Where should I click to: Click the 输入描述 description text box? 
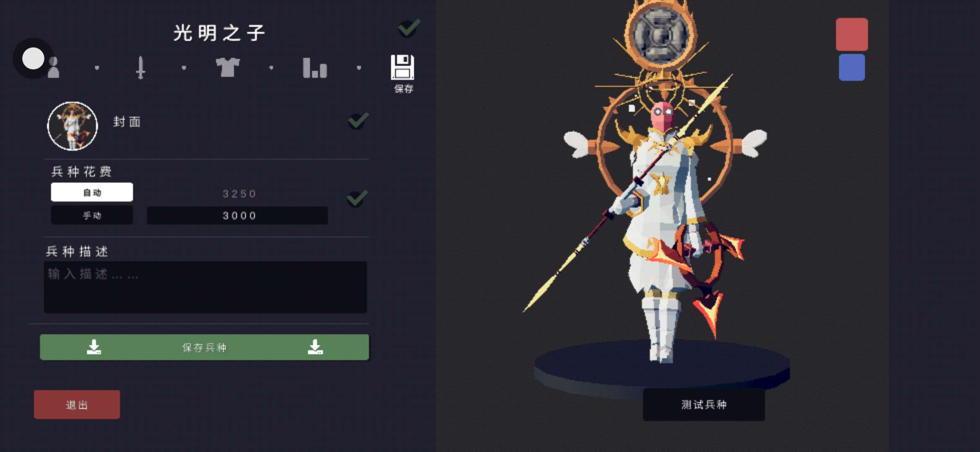pyautogui.click(x=205, y=287)
